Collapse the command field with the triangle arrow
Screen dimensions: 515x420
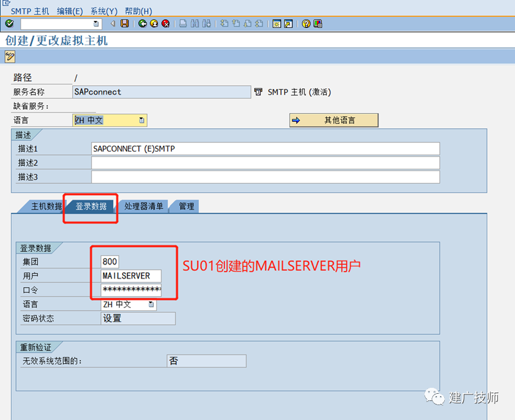click(113, 24)
